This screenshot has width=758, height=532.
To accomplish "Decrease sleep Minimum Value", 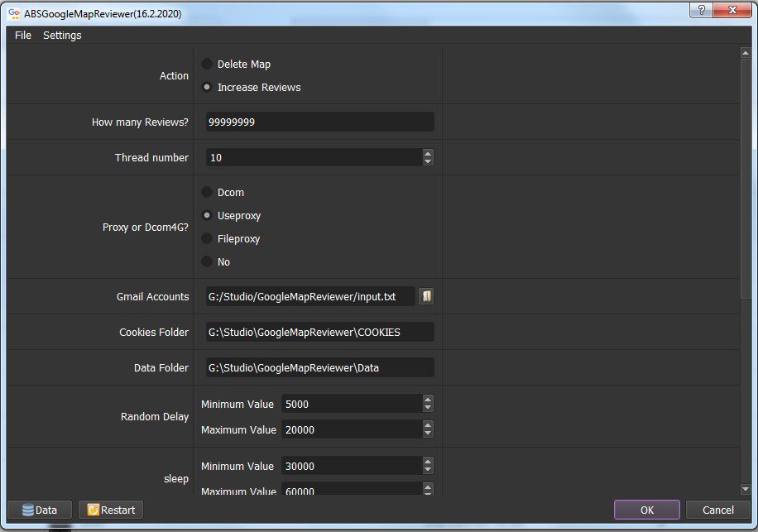I will (x=428, y=470).
